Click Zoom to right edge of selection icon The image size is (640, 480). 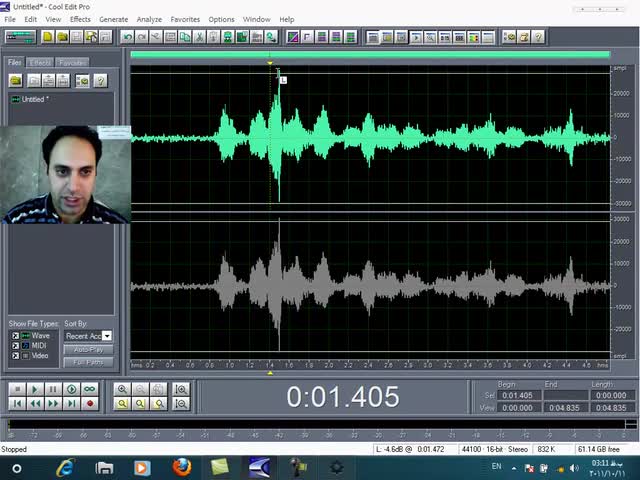click(158, 404)
